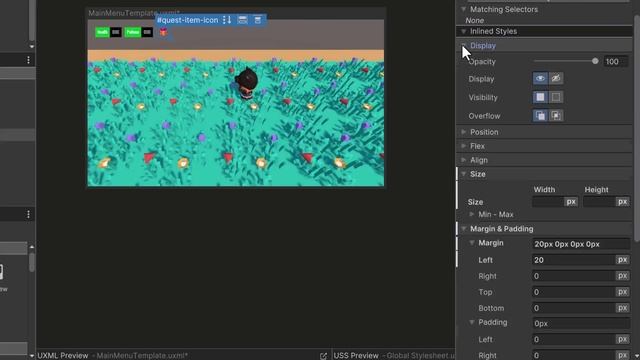Open the Margin Bottom px unit dropdown
Screen dimensions: 640x360
click(x=622, y=308)
